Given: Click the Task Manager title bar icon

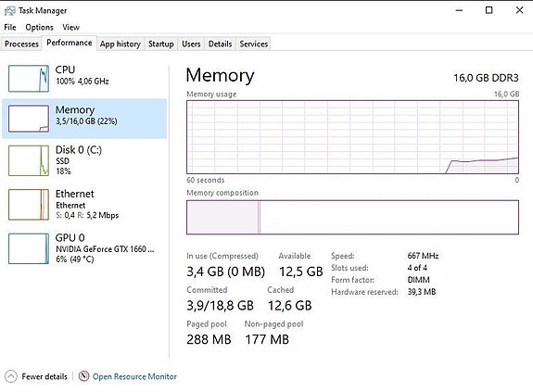Looking at the screenshot, I should [x=10, y=11].
